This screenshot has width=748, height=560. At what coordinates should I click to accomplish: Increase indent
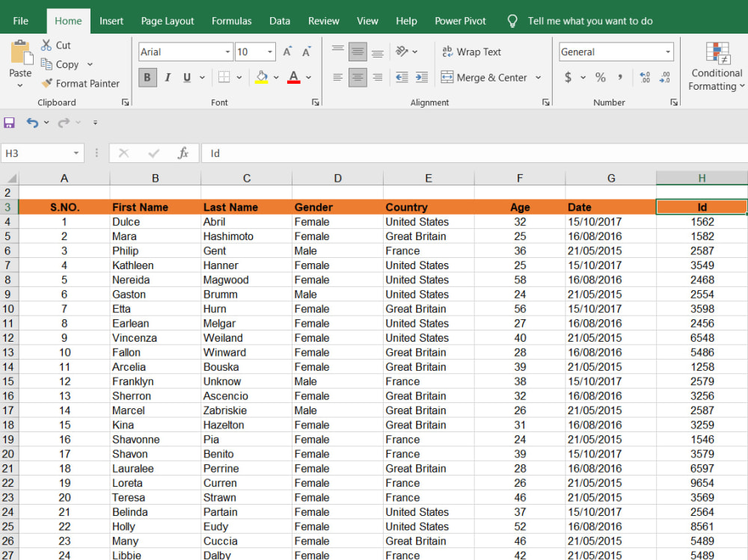422,77
